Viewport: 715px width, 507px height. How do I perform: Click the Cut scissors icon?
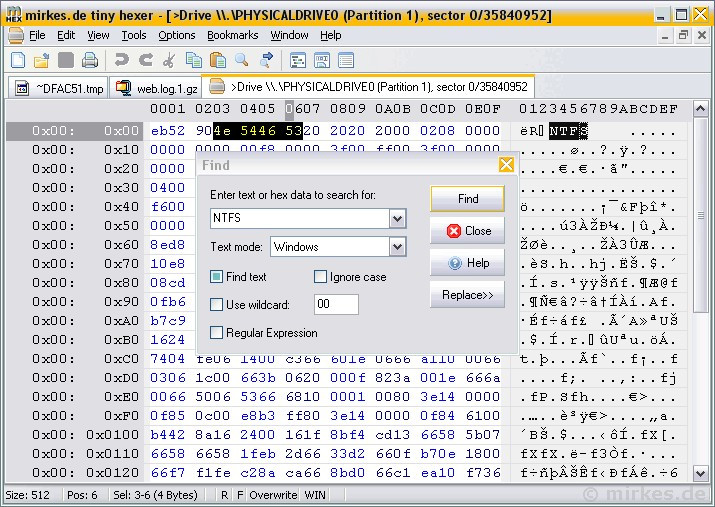[169, 61]
